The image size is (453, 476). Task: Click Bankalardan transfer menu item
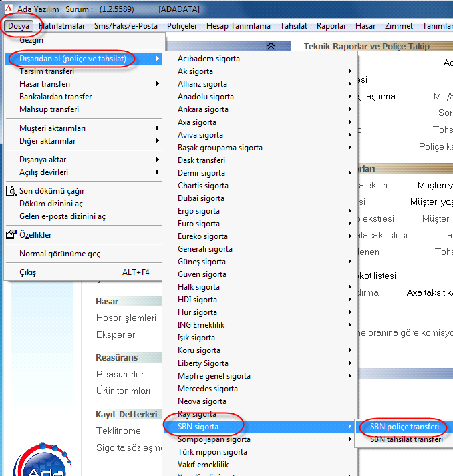[x=55, y=97]
